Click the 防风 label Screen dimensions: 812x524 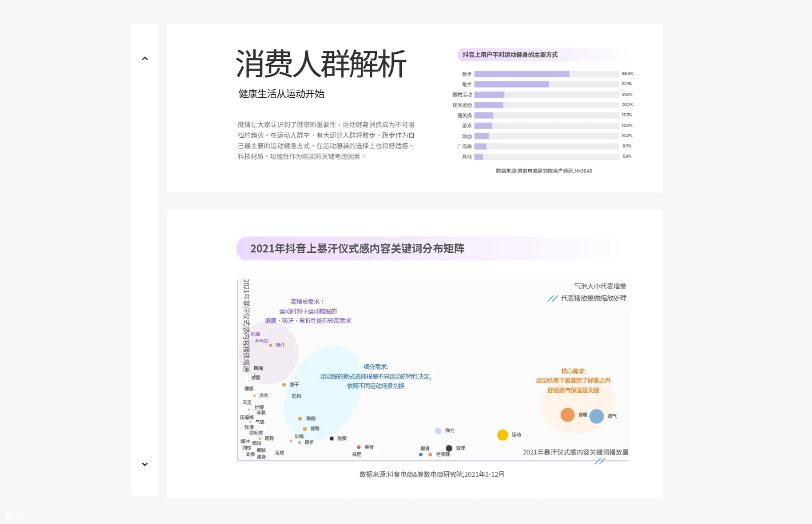[297, 396]
